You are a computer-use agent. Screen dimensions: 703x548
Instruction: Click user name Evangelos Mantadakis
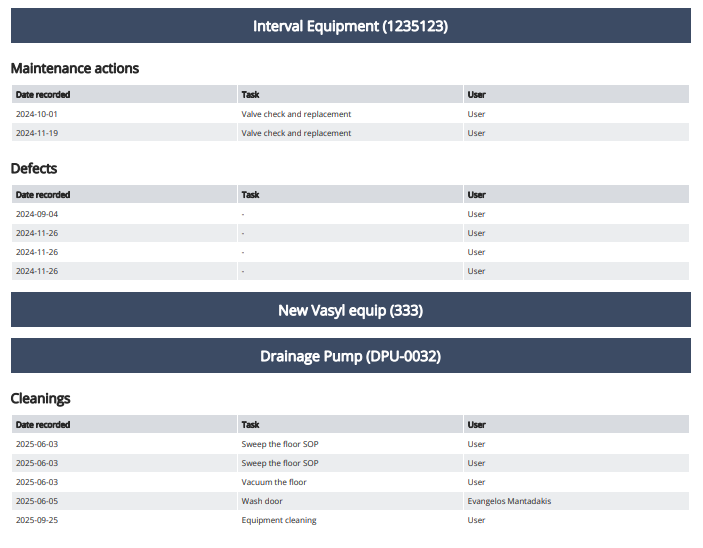point(509,501)
